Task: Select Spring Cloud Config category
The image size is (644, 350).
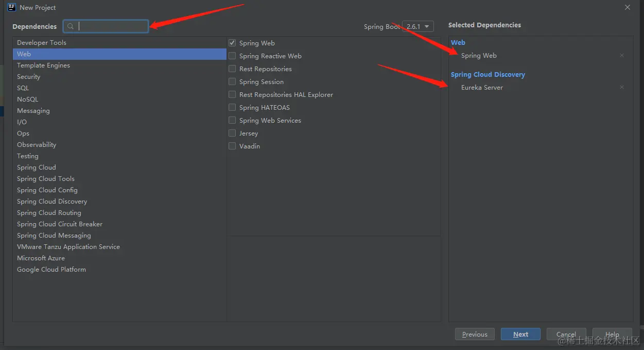Action: coord(119,190)
